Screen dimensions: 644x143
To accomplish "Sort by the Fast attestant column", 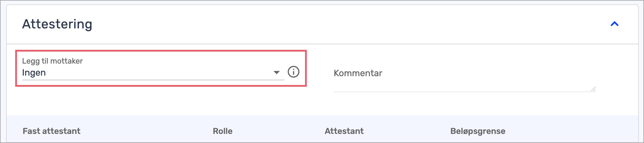I will click(51, 131).
